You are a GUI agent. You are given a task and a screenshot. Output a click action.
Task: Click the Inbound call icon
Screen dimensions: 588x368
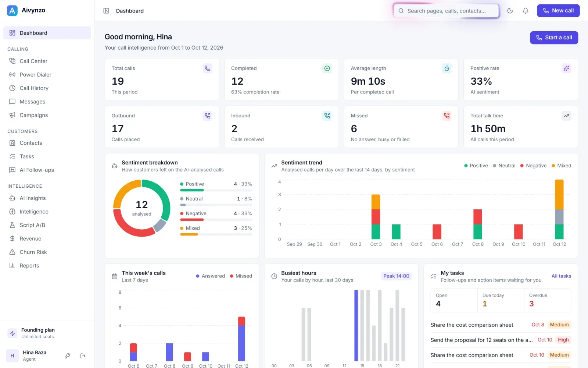click(327, 116)
